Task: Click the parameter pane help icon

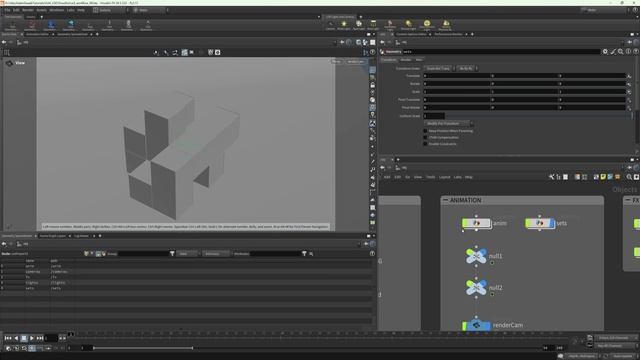Action: (x=636, y=51)
